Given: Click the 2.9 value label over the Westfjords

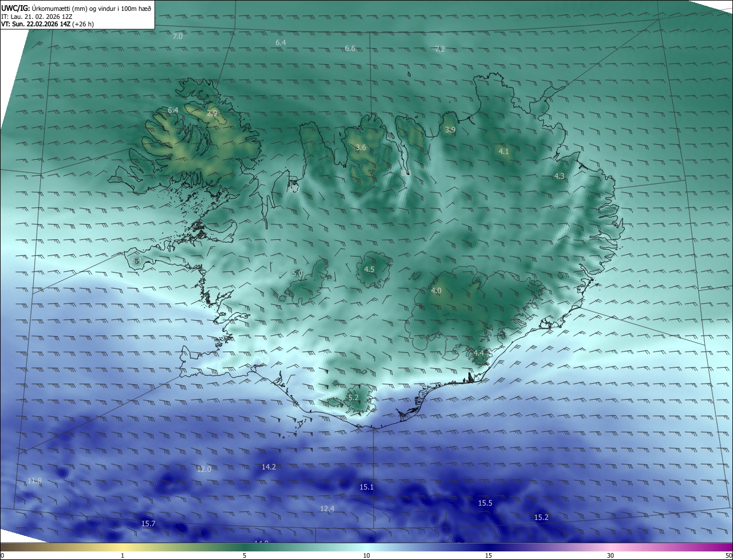Looking at the screenshot, I should pyautogui.click(x=212, y=113).
